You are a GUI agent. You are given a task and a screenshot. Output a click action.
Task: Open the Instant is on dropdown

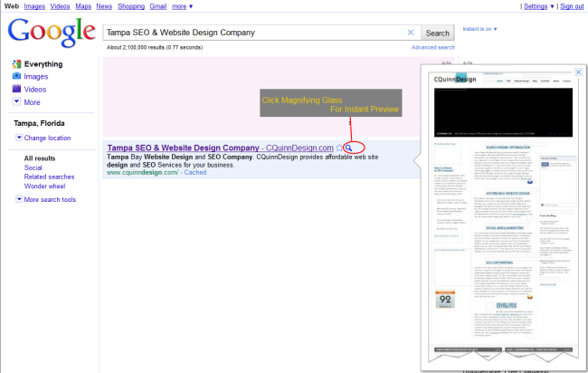pos(479,29)
